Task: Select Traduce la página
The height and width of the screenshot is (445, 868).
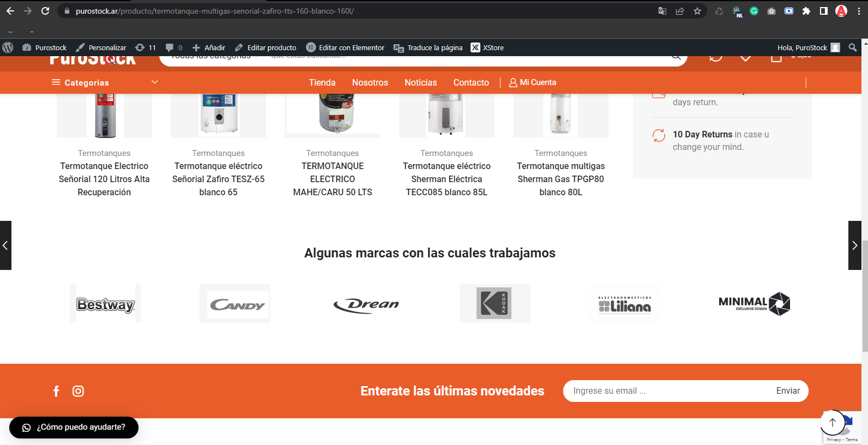Action: (x=428, y=47)
